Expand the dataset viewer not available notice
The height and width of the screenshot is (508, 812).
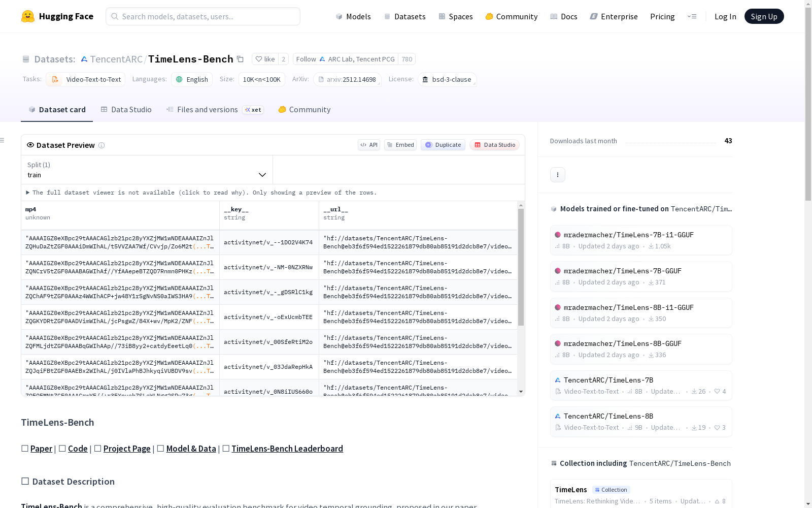201,193
